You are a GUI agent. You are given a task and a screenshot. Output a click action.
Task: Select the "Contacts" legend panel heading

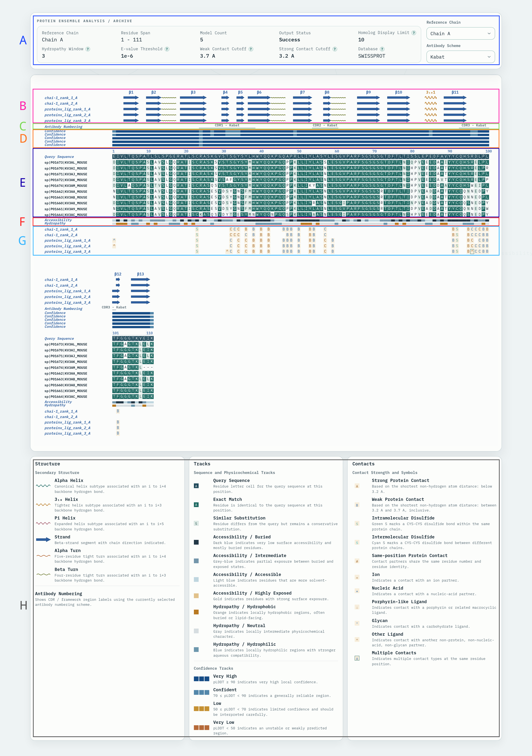(x=363, y=464)
